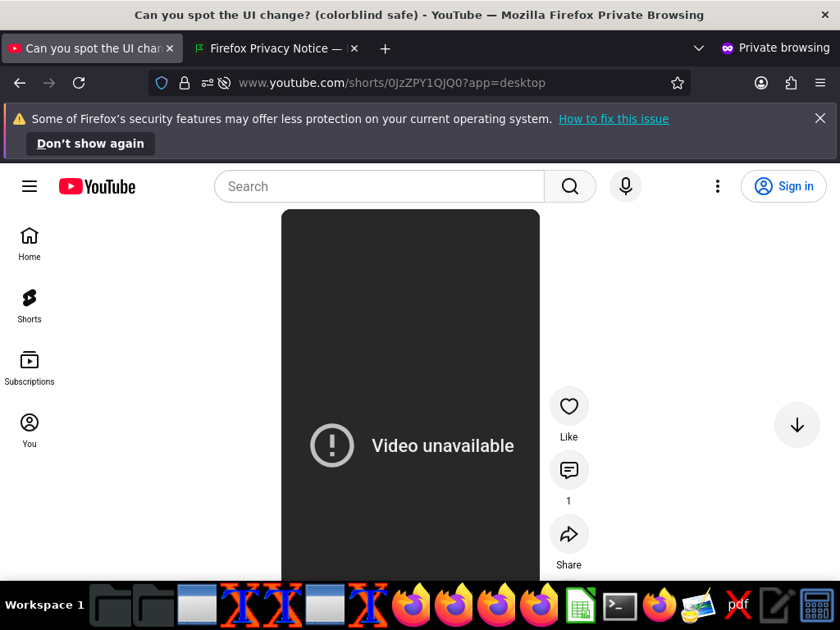Viewport: 840px width, 630px height.
Task: Open the Firefox application menu
Action: [x=820, y=83]
